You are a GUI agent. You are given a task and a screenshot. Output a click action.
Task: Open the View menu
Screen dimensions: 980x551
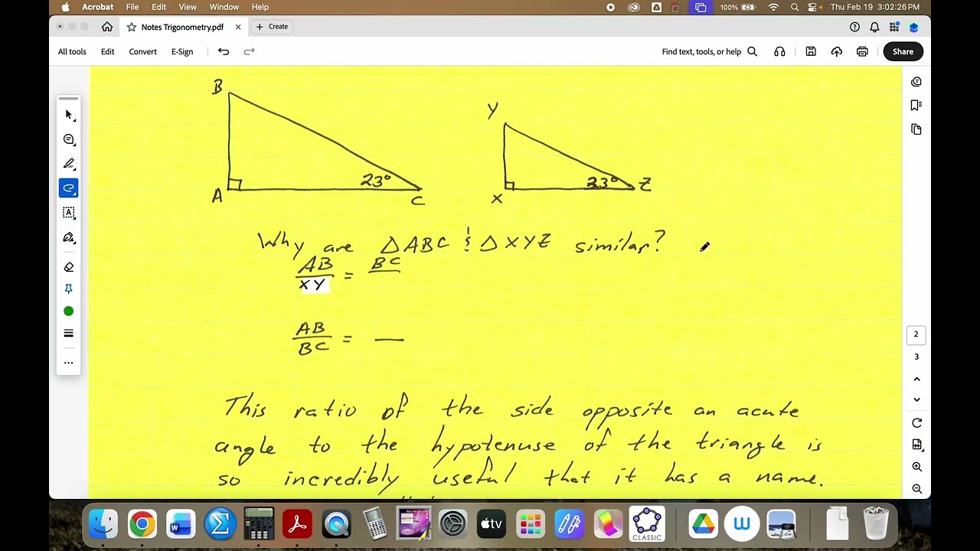point(188,7)
